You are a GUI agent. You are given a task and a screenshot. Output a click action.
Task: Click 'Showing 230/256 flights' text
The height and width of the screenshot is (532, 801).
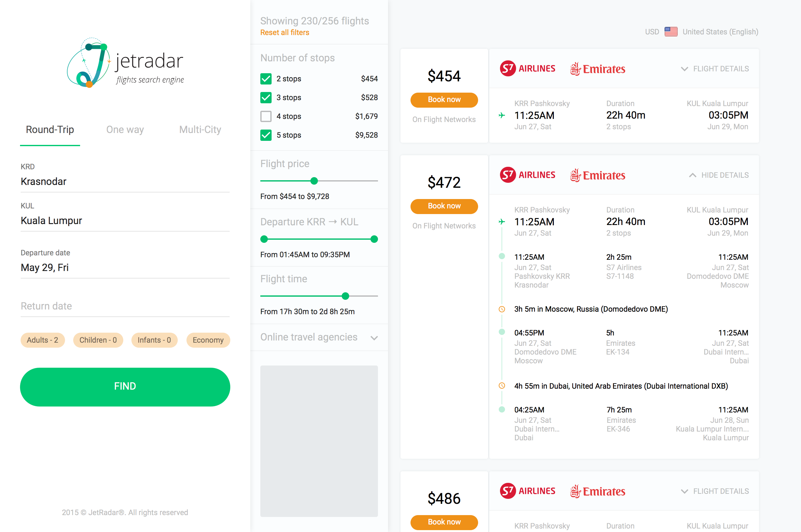(314, 21)
